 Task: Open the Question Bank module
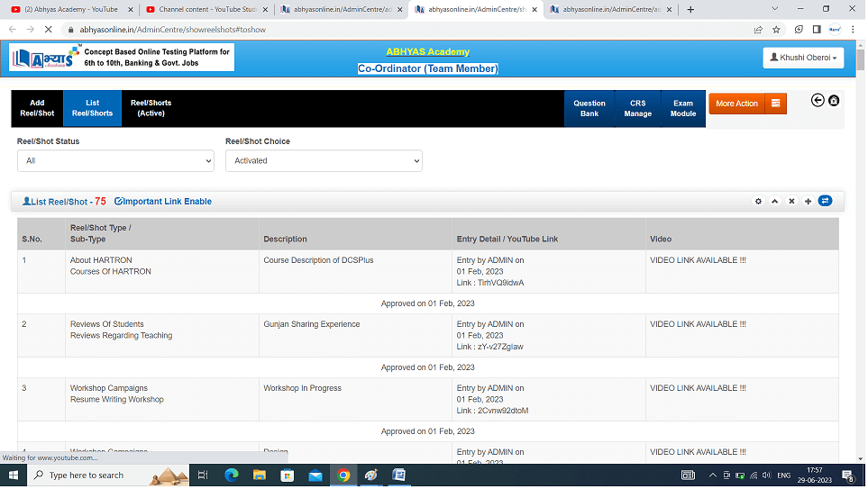[x=589, y=108]
